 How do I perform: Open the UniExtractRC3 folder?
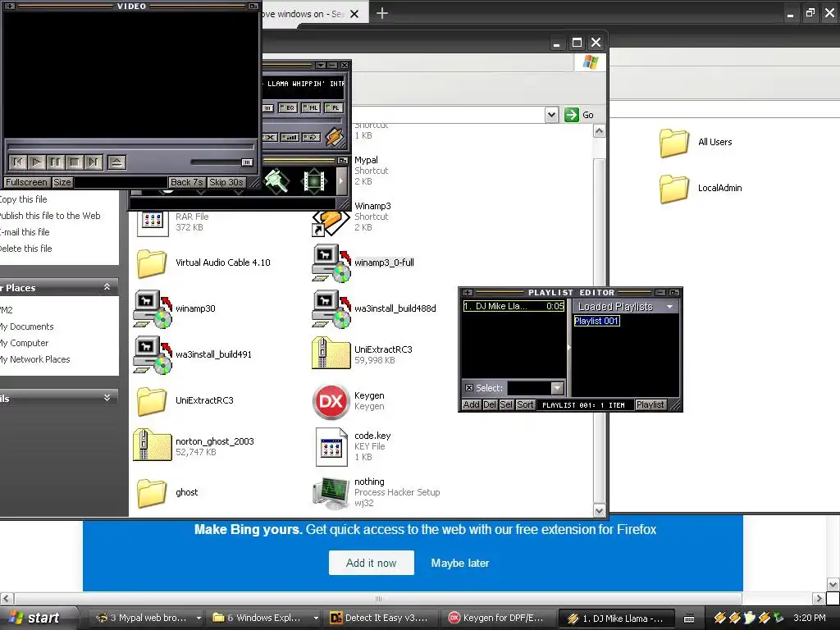[x=152, y=400]
